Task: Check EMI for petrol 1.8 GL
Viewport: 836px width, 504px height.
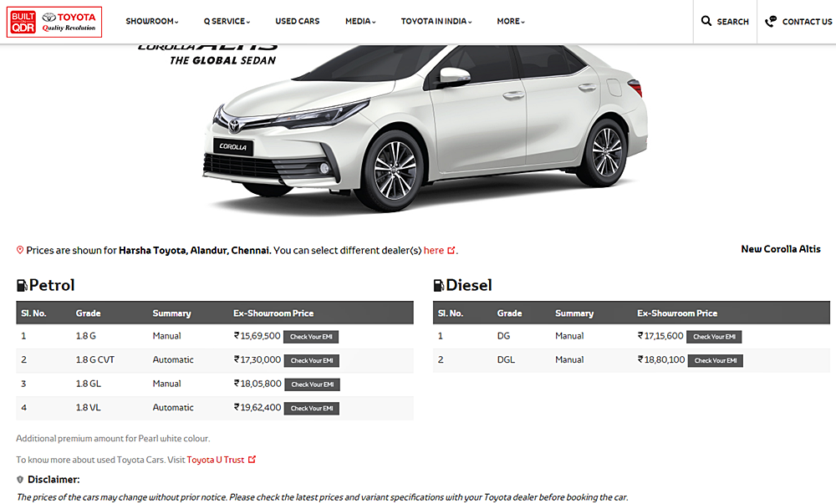Action: (x=312, y=384)
